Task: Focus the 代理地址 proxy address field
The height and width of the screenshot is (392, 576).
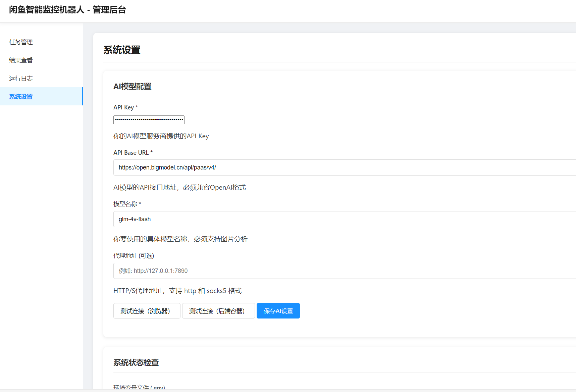Action: [x=235, y=271]
